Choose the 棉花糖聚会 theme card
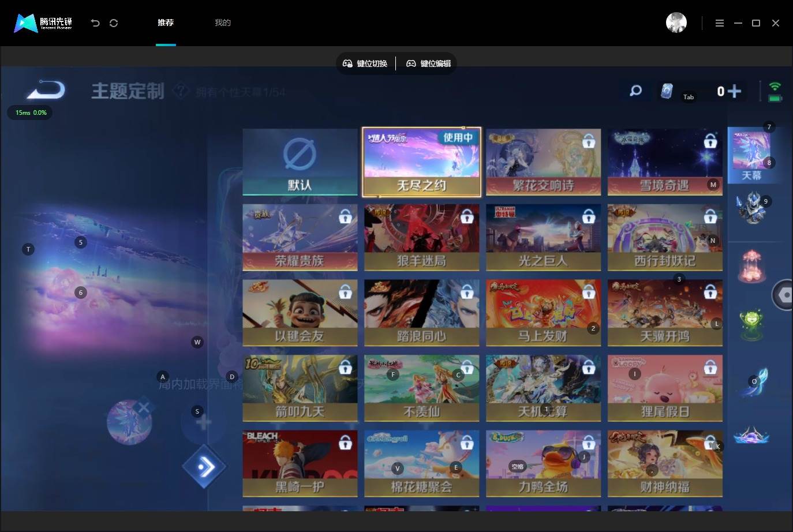 pyautogui.click(x=422, y=463)
